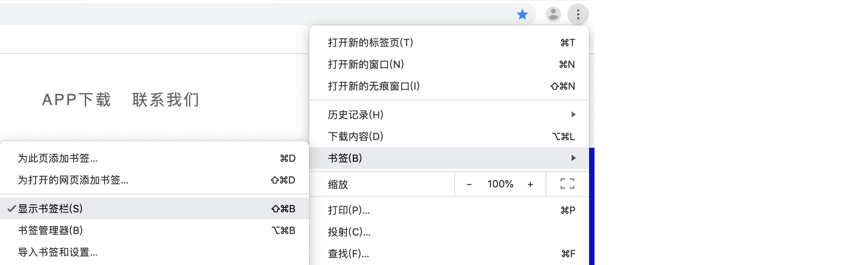Open the 联系我们 page link
The width and height of the screenshot is (868, 265).
pos(166,100)
